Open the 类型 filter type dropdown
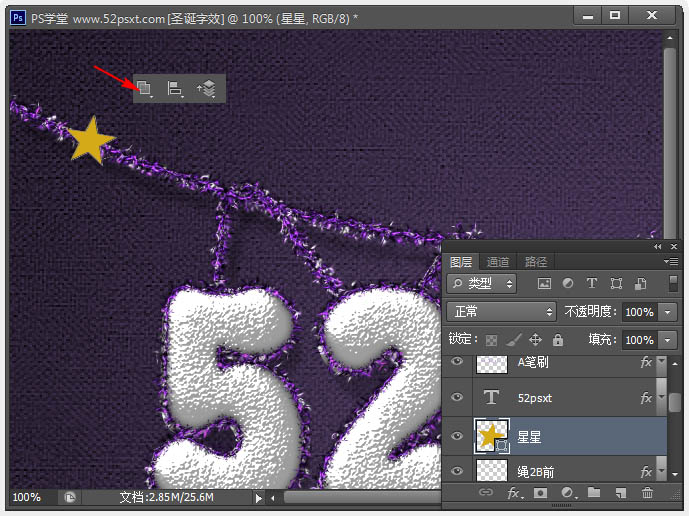The image size is (689, 516). [482, 283]
